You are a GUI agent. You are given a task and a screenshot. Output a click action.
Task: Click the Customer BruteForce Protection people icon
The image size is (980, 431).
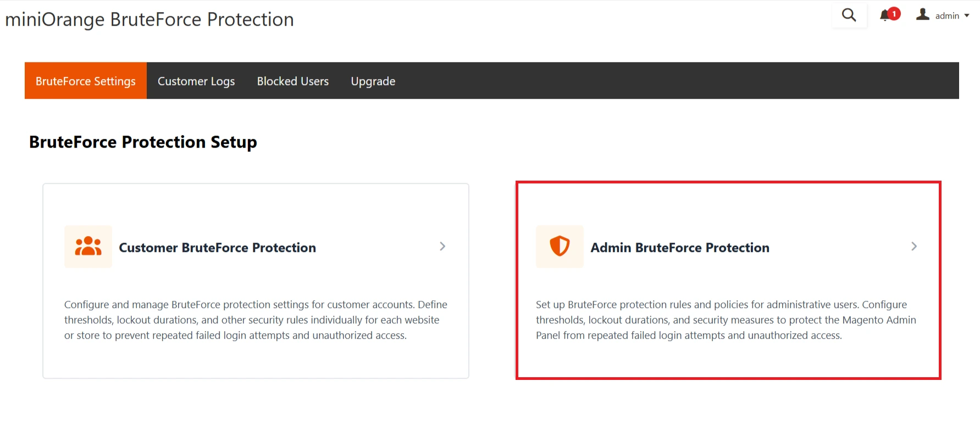point(88,247)
